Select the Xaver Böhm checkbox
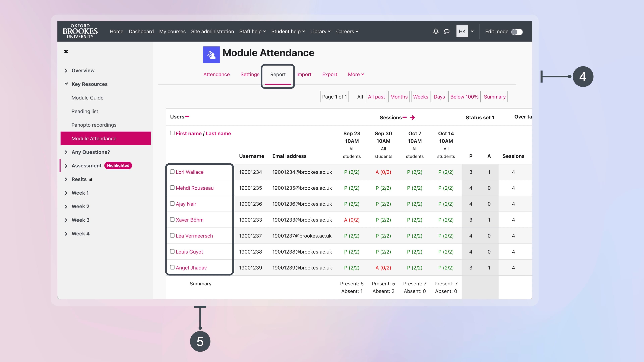The height and width of the screenshot is (362, 644). [x=172, y=220]
